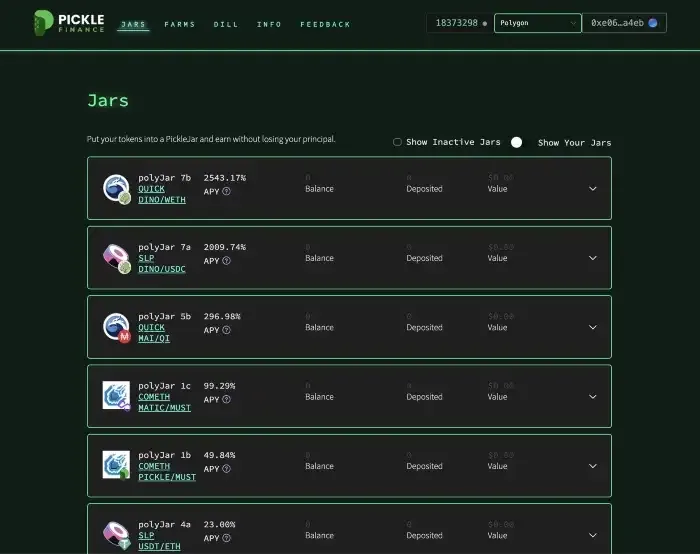This screenshot has width=700, height=554.
Task: Open the polyJar 7a token pair icon
Action: click(117, 258)
